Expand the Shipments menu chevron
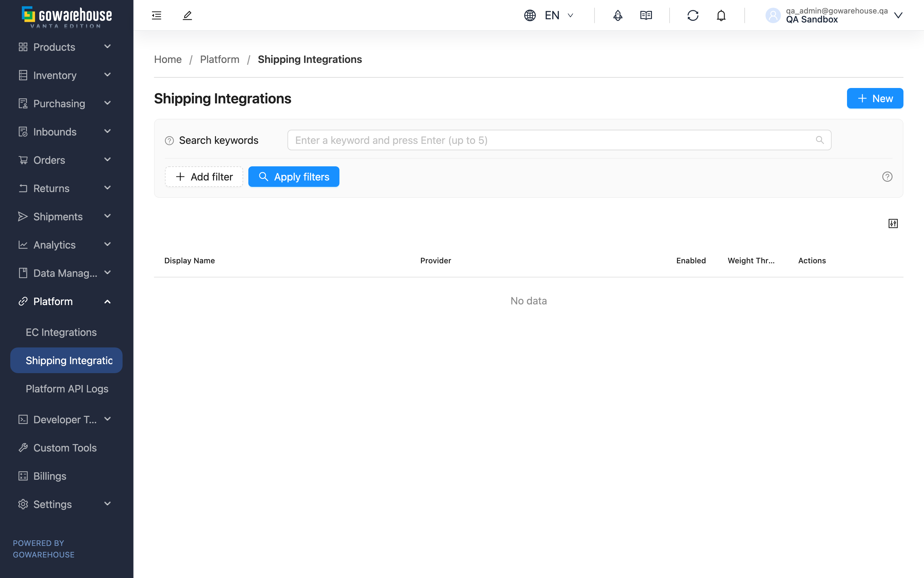 [107, 216]
